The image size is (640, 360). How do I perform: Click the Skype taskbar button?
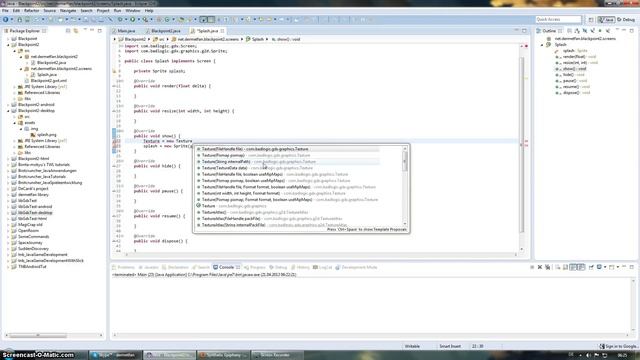point(114,355)
